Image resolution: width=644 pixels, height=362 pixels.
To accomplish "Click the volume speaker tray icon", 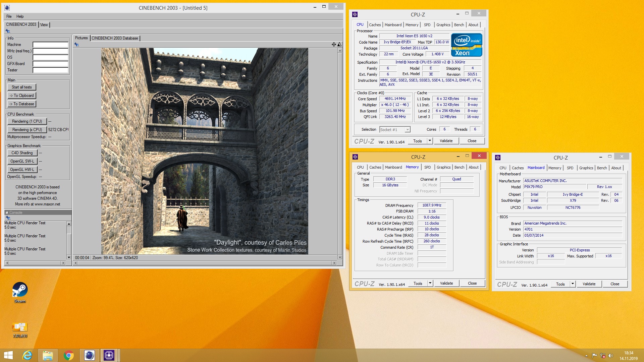I will point(610,356).
